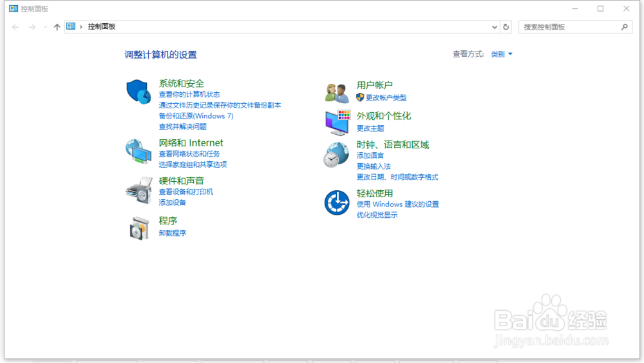Click the 控制面板 breadcrumb in address bar
Screen dimensions: 644x363
point(102,26)
